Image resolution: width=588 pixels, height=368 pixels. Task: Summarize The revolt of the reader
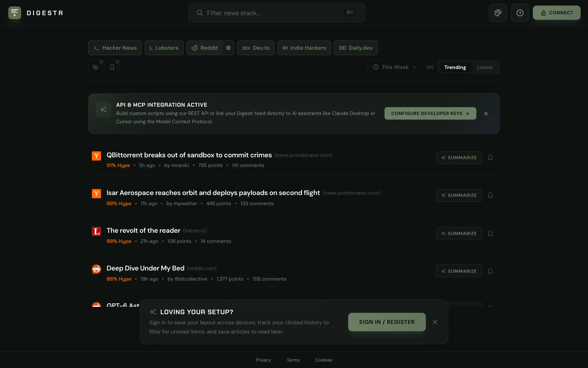pos(459,233)
